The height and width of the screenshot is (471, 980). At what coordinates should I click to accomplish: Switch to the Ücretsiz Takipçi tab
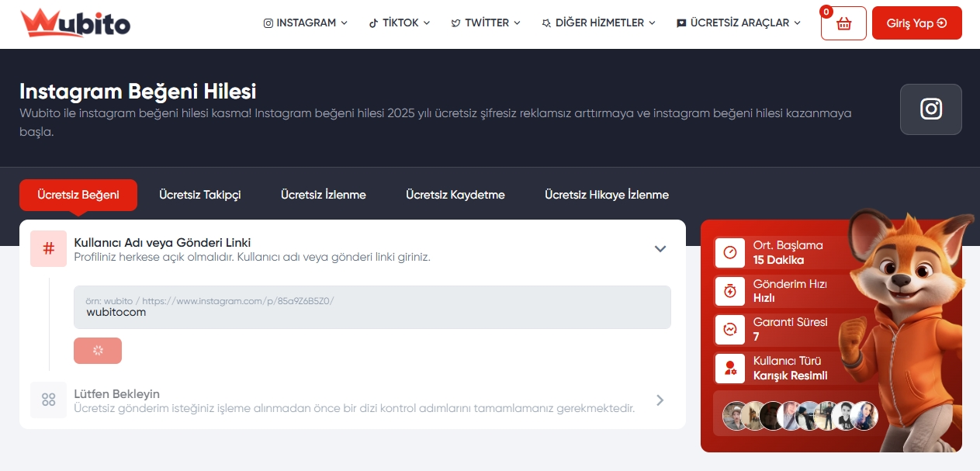pyautogui.click(x=199, y=195)
